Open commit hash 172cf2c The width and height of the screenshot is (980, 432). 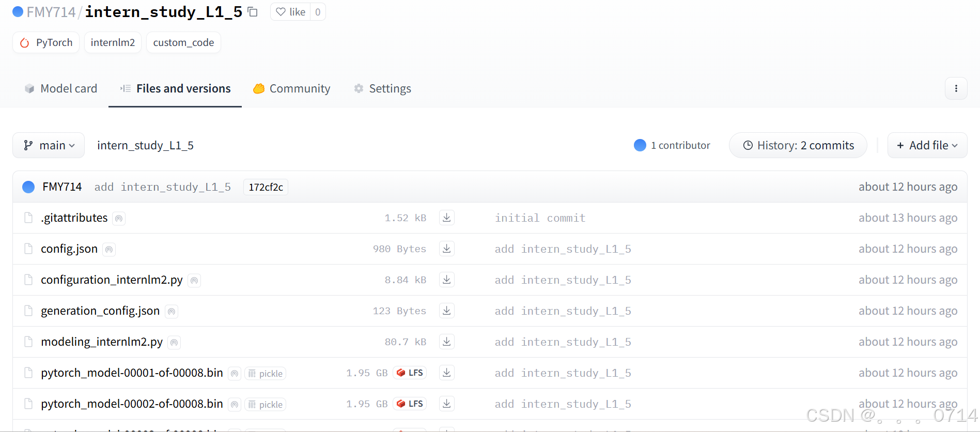click(266, 187)
